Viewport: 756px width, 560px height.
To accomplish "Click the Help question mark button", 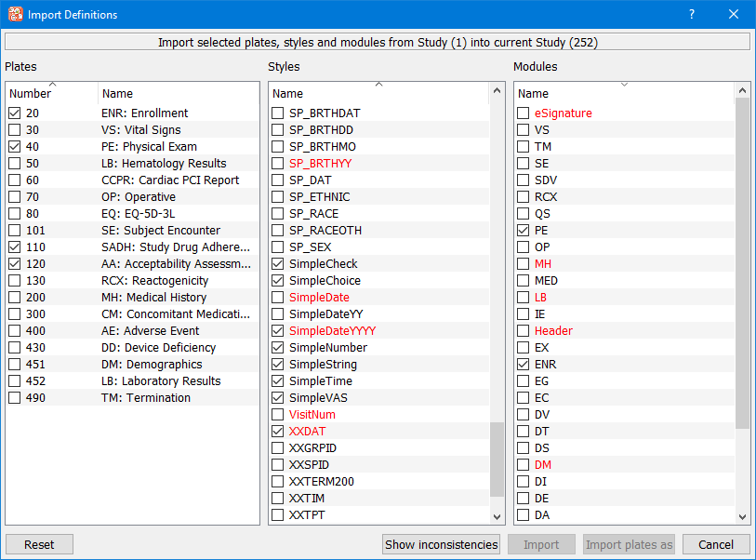I will (691, 14).
